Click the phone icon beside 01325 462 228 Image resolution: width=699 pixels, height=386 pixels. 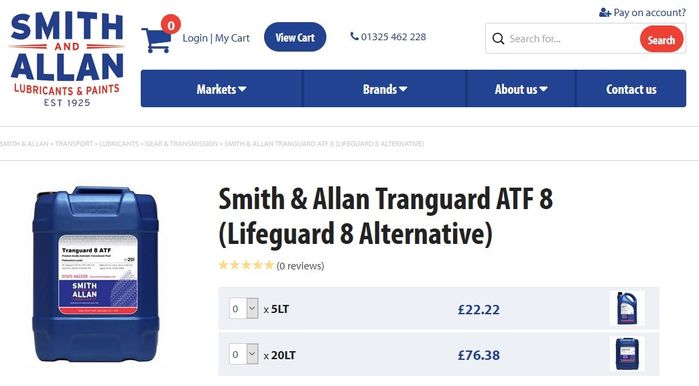click(354, 37)
